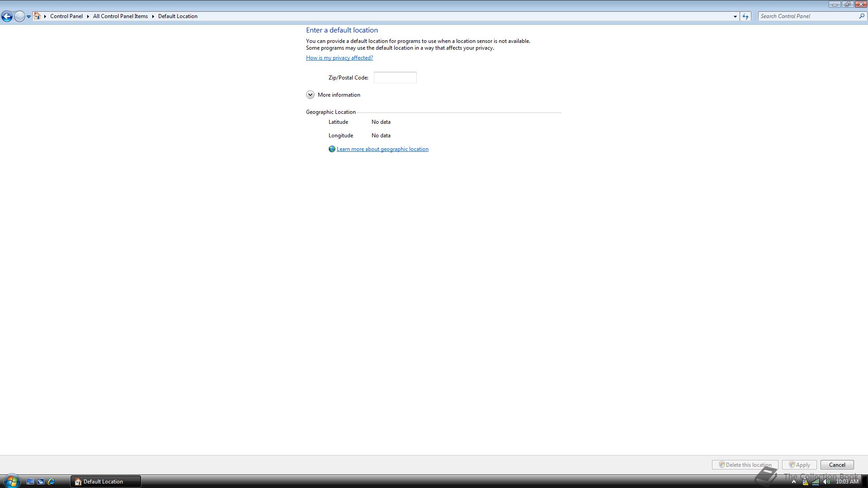This screenshot has height=488, width=868.
Task: Click the Apply button
Action: [x=799, y=465]
